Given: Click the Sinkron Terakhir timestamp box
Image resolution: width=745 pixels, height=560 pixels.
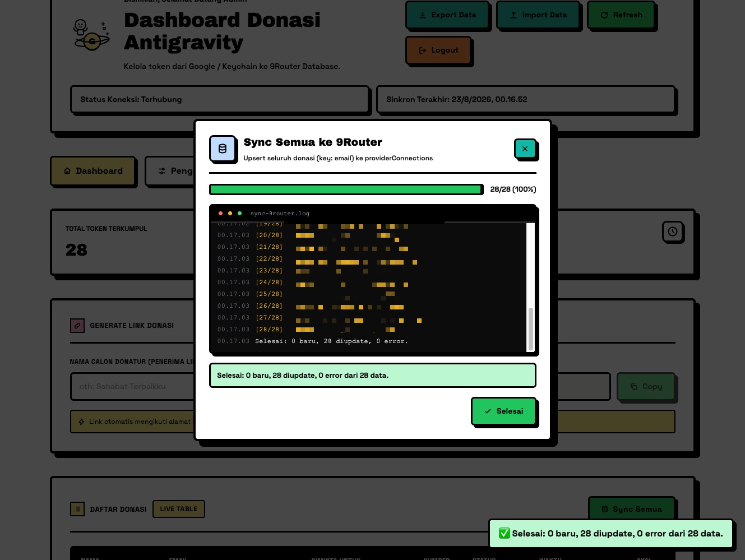Looking at the screenshot, I should click(526, 100).
